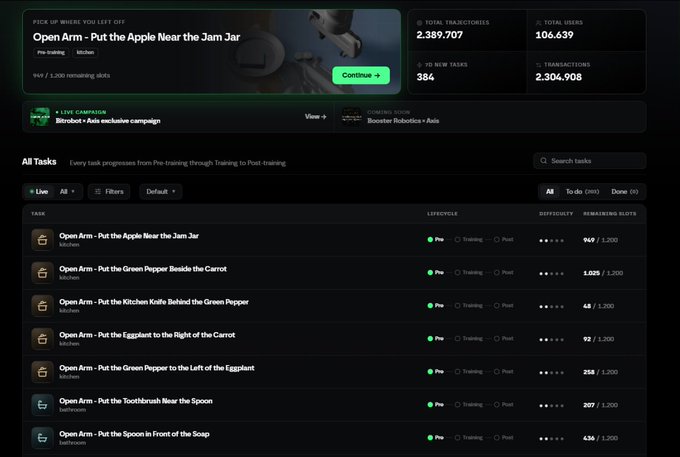Switch to the To do tab
Viewport: 680px width, 457px height.
pos(582,192)
